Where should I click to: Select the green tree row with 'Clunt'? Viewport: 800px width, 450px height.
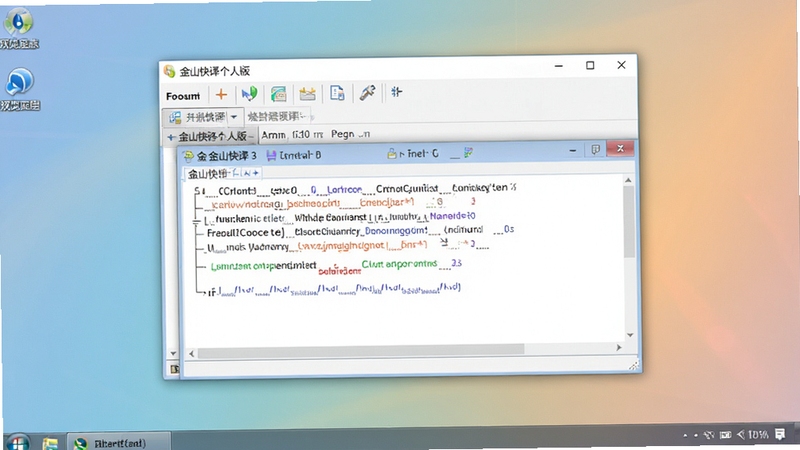click(x=336, y=265)
